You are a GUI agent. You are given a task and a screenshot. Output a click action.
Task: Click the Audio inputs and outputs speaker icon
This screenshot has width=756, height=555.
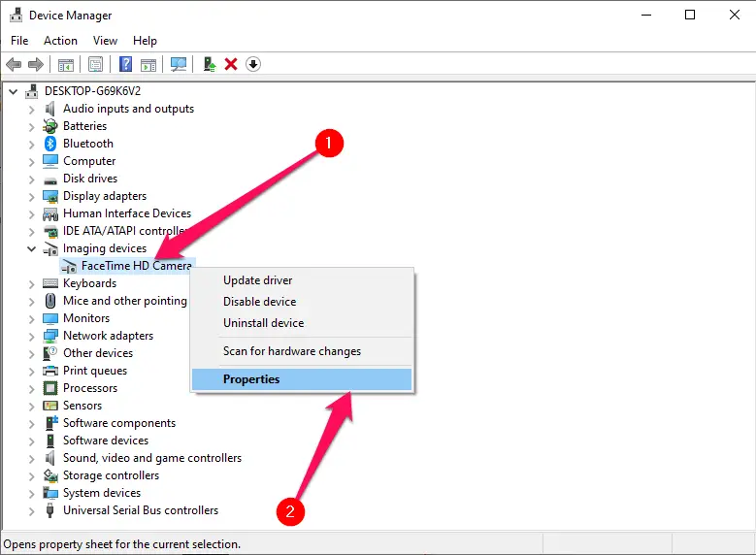(x=50, y=109)
